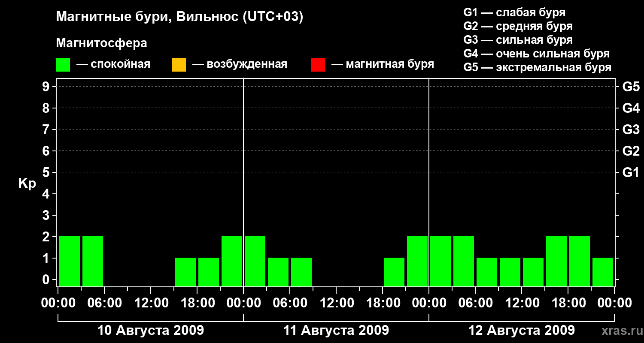
Task: Click the 12 August 21:00–00:00 green bar
Action: point(603,272)
